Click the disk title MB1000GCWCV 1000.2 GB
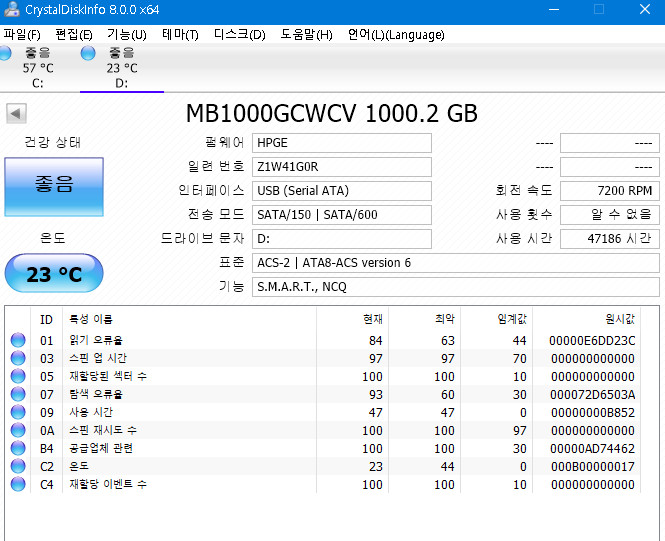This screenshot has width=665, height=541. 332,114
